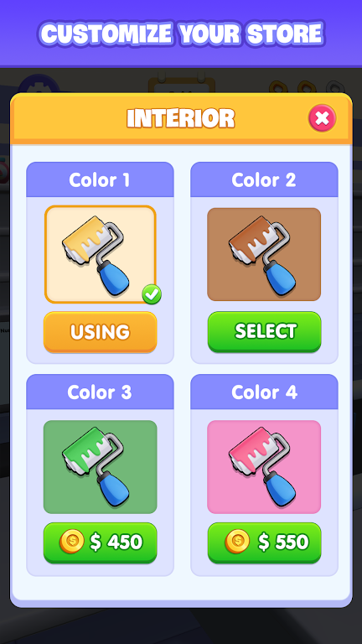The height and width of the screenshot is (644, 362).
Task: Click the Color 3 header label
Action: click(100, 392)
